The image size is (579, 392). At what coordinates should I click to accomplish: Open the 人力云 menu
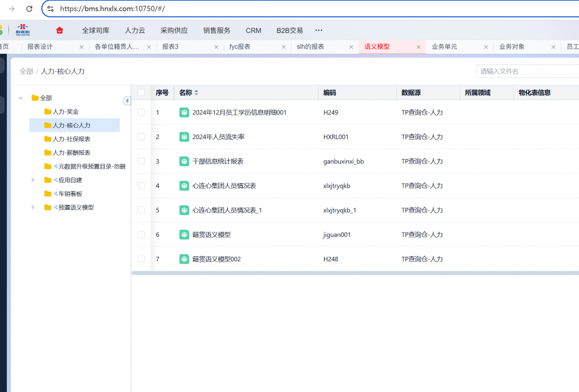point(135,31)
